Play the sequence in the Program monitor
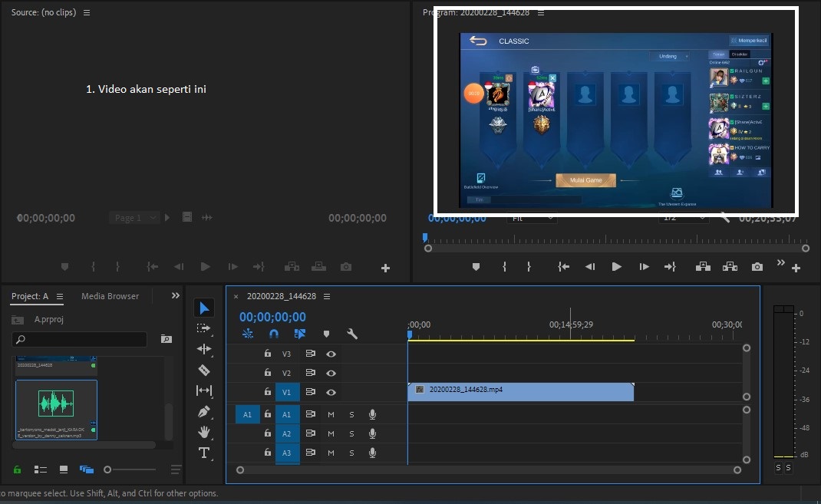This screenshot has height=504, width=821. pyautogui.click(x=617, y=267)
